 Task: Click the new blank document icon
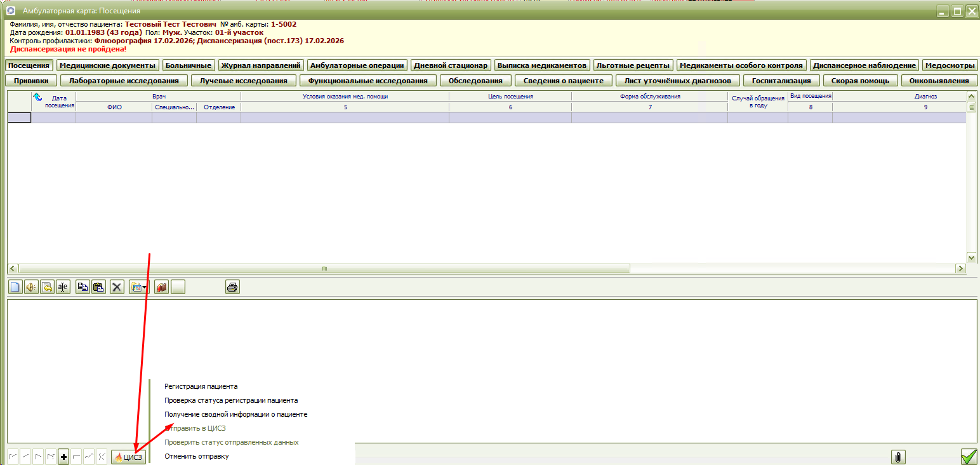[14, 287]
